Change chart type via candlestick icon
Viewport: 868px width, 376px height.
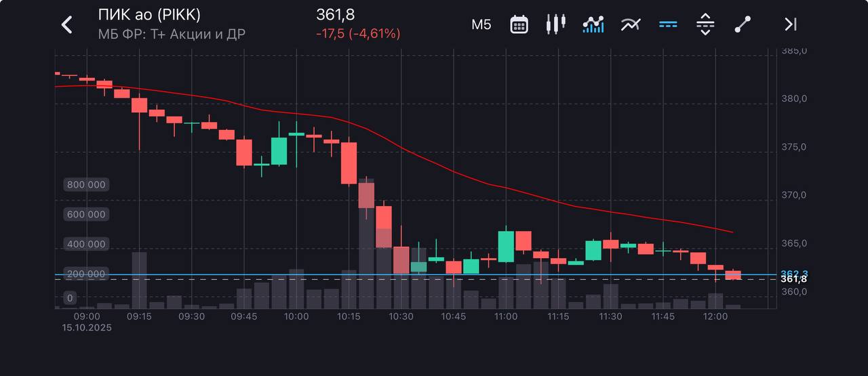point(555,24)
